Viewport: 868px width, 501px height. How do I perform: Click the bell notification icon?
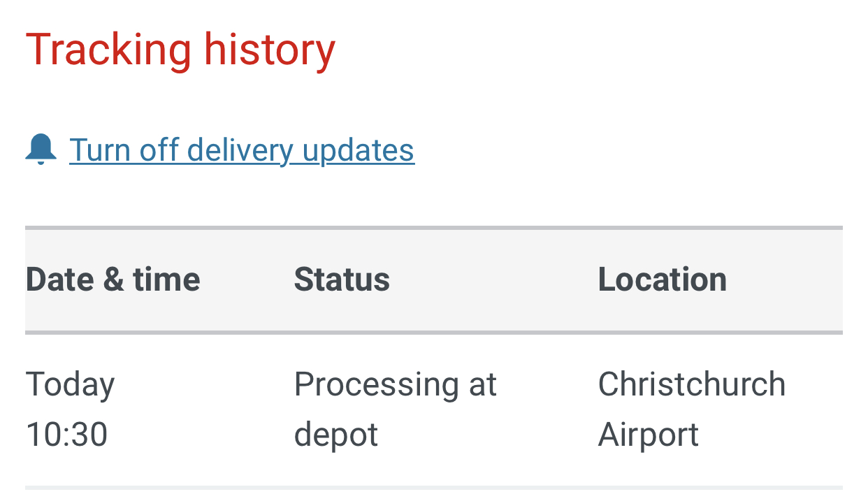(41, 150)
